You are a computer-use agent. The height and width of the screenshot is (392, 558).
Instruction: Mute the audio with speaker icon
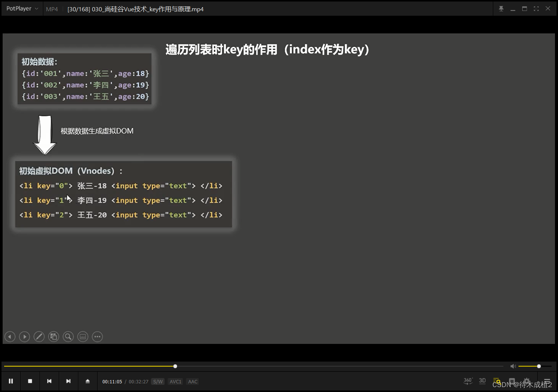(x=513, y=366)
